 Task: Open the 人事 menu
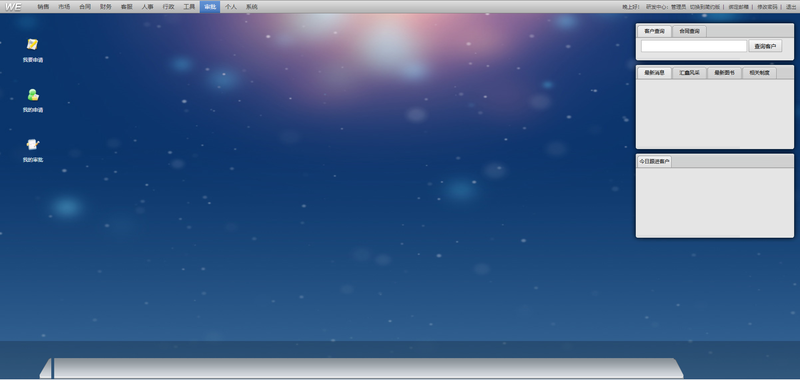[x=147, y=7]
